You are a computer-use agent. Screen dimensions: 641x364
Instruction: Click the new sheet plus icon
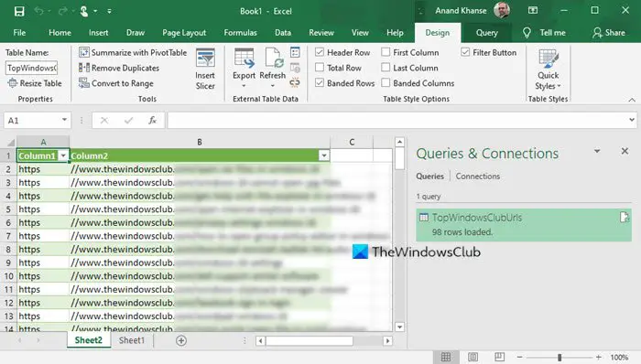181,341
